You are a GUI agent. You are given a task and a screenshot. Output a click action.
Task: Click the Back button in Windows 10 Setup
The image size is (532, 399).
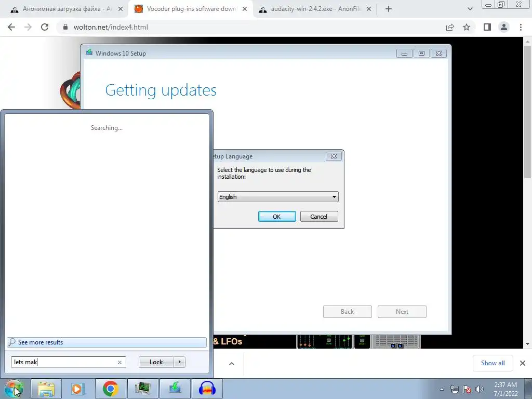point(348,312)
